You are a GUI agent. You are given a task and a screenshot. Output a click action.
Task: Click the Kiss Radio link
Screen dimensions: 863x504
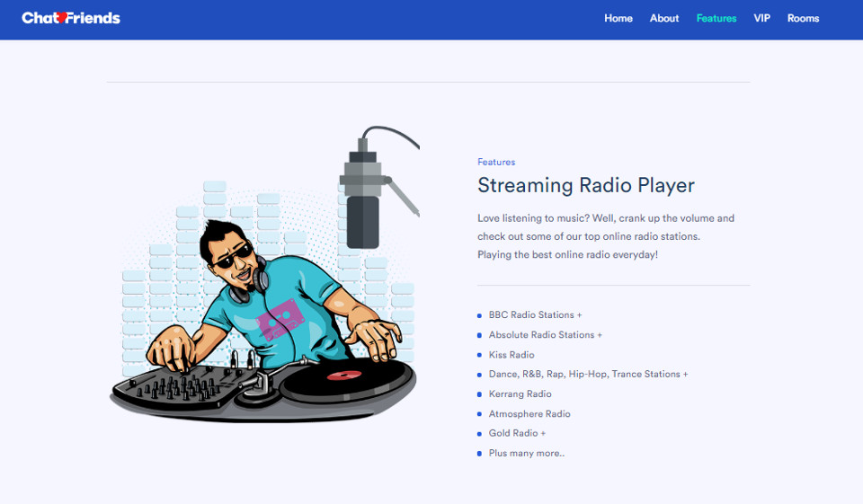(512, 355)
